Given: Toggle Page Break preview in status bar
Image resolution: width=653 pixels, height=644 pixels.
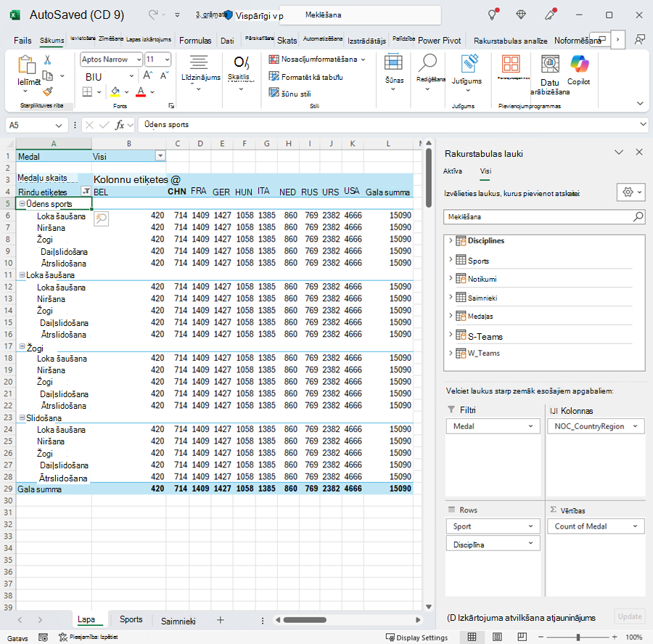Looking at the screenshot, I should click(522, 637).
